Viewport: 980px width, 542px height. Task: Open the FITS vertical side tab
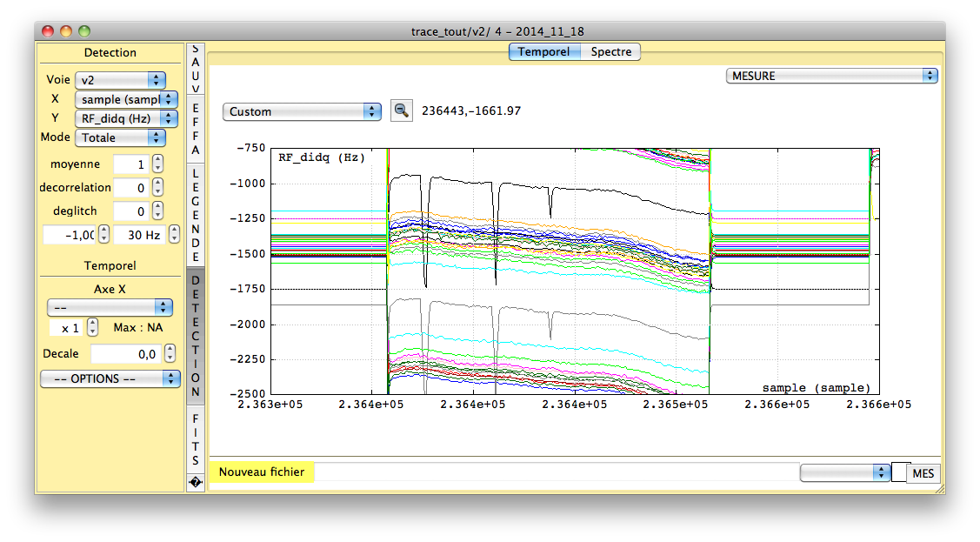(196, 439)
